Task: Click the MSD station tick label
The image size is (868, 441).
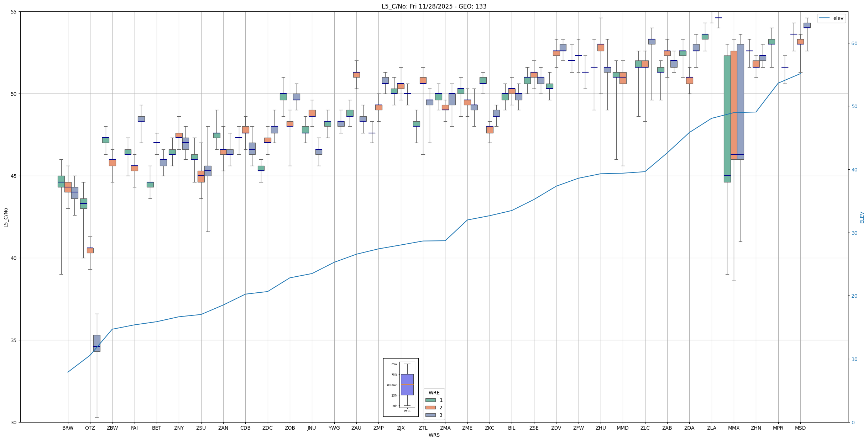Action: 800,428
